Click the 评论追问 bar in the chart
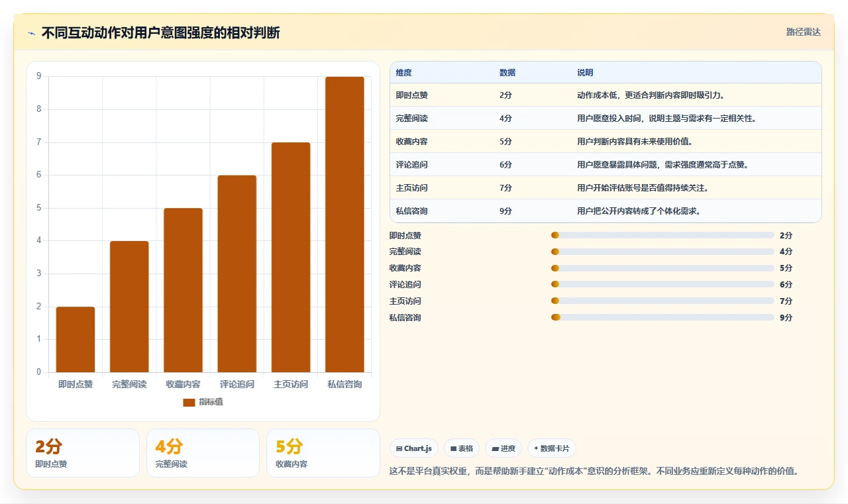848x504 pixels. point(237,274)
